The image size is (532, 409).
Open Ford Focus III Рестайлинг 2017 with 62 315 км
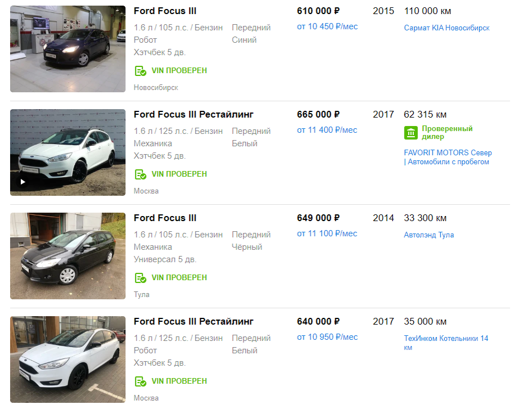pos(193,114)
